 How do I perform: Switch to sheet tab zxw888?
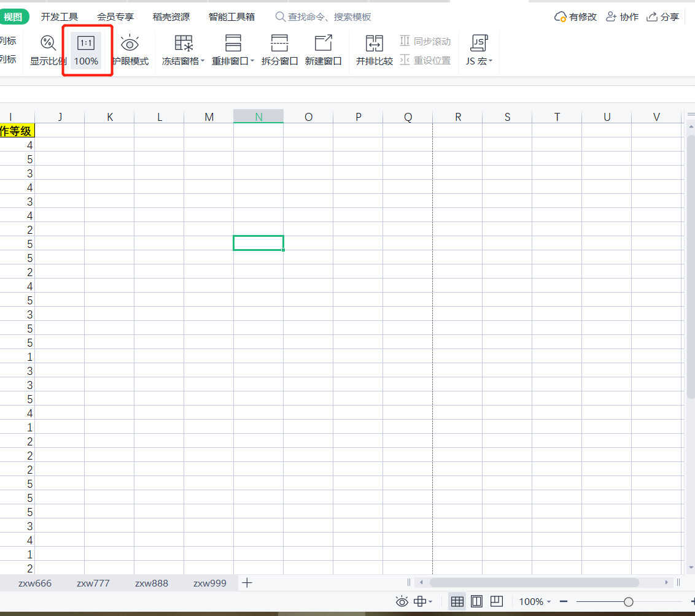point(151,583)
